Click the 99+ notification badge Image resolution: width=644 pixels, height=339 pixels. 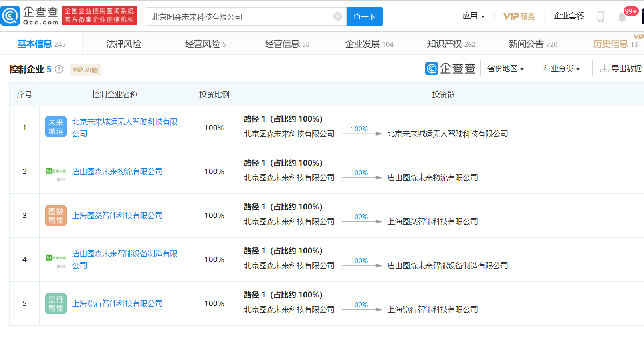point(631,11)
